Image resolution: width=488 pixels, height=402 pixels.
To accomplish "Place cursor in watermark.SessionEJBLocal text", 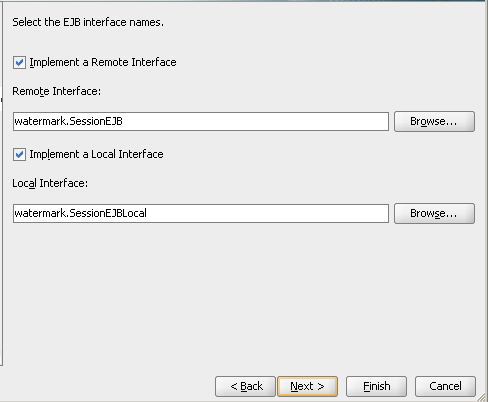I will pos(80,213).
